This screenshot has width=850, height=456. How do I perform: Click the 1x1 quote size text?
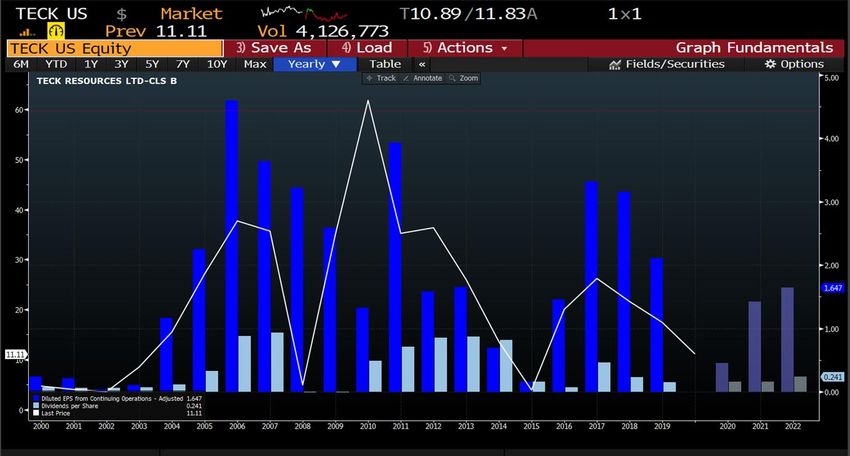point(624,14)
